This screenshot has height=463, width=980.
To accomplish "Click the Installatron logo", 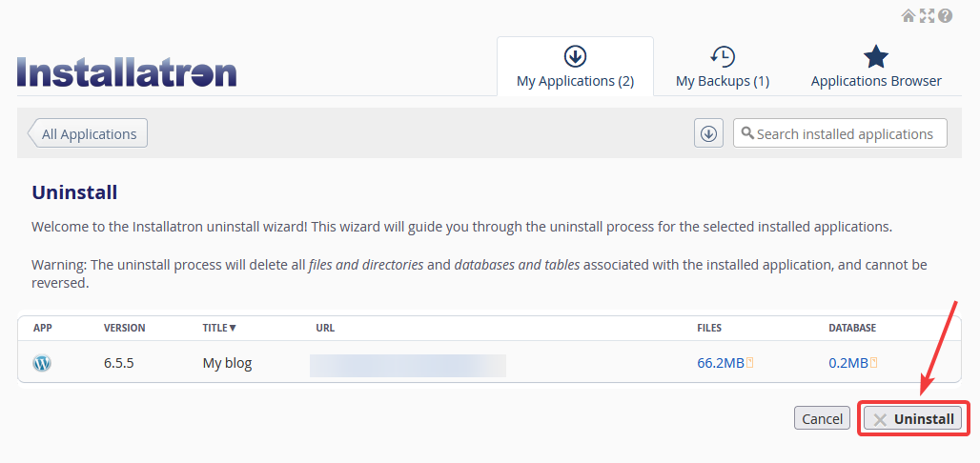I will [x=127, y=71].
